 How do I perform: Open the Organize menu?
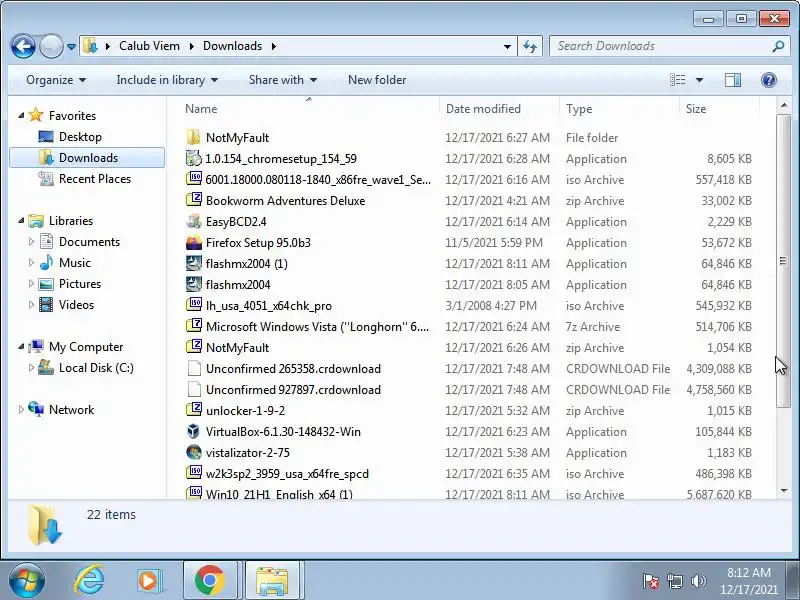tap(56, 80)
